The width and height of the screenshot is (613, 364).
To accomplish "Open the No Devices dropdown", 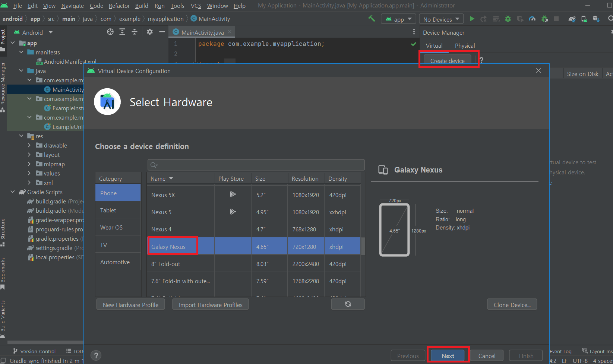I will coord(441,19).
